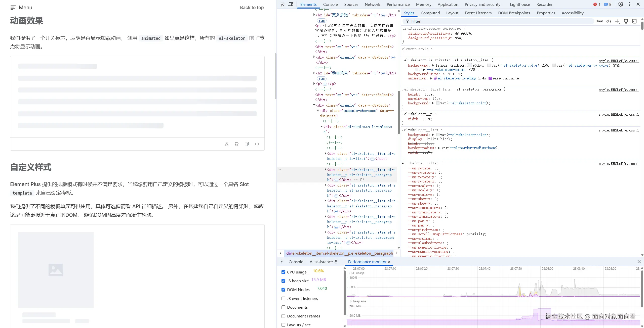Open DevTools settings gear

point(621,4)
